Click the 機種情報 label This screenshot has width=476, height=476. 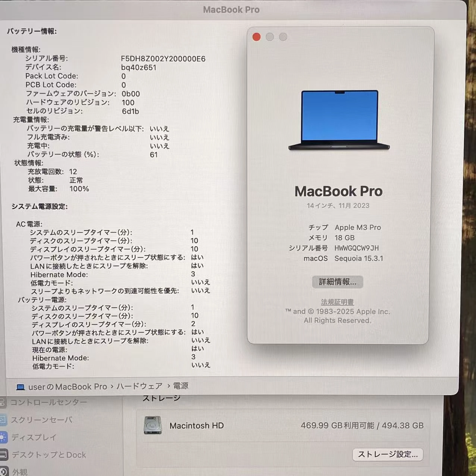click(x=26, y=50)
